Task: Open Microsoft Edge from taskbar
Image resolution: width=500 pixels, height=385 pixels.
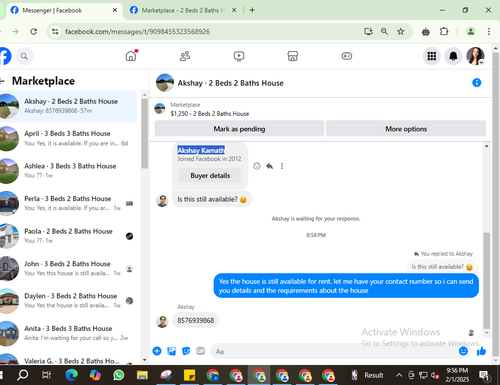Action: point(71,375)
